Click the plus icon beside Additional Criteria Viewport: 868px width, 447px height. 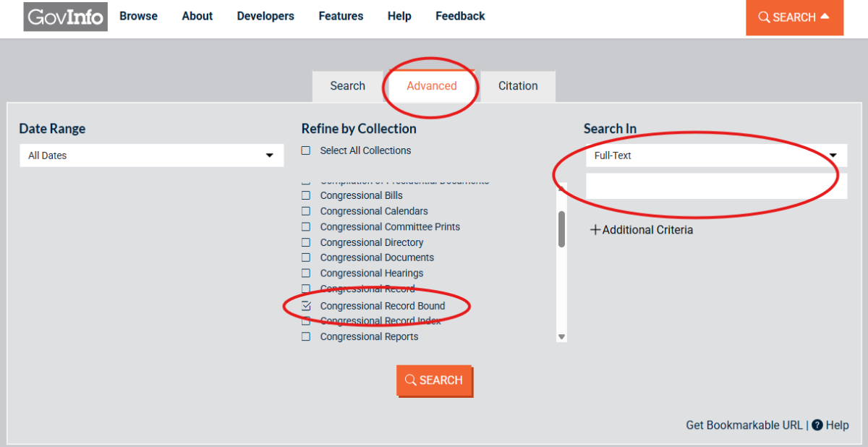coord(595,230)
